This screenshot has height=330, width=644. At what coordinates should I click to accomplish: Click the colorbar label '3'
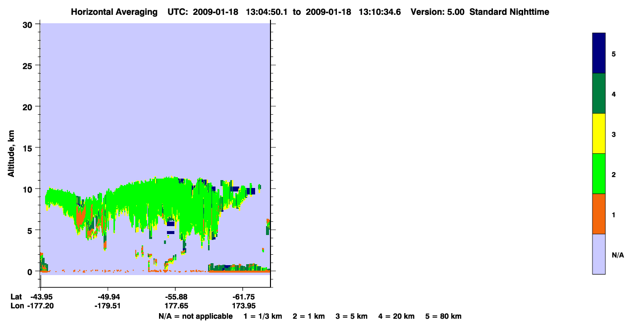point(614,134)
